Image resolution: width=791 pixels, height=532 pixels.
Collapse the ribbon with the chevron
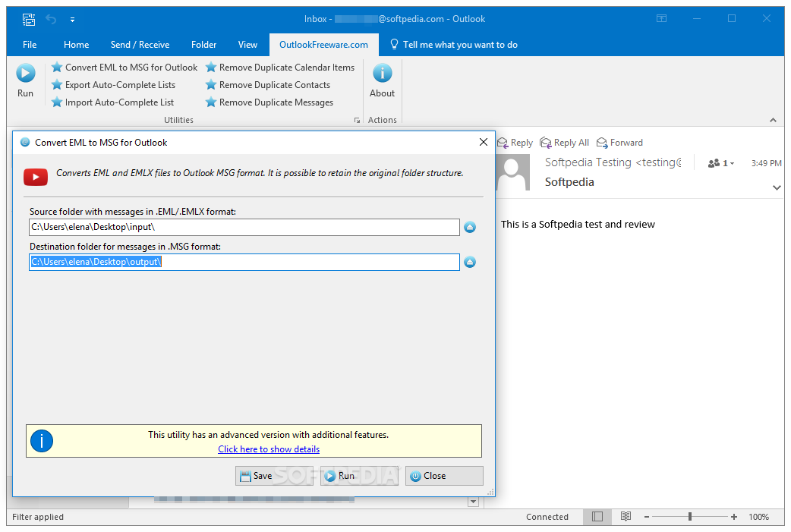(x=773, y=120)
